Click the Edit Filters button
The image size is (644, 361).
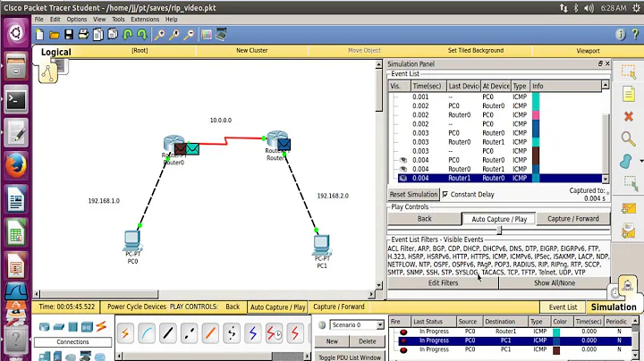443,283
